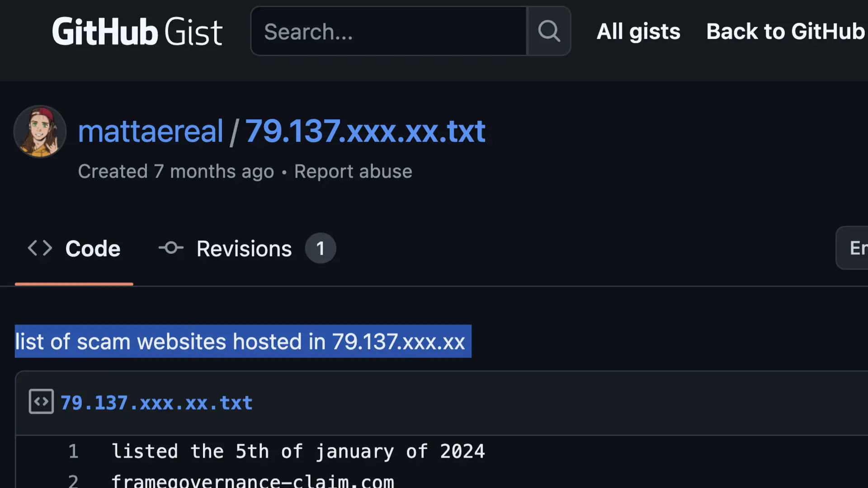Click the partially visible Embed button
The image size is (868, 488).
(852, 248)
